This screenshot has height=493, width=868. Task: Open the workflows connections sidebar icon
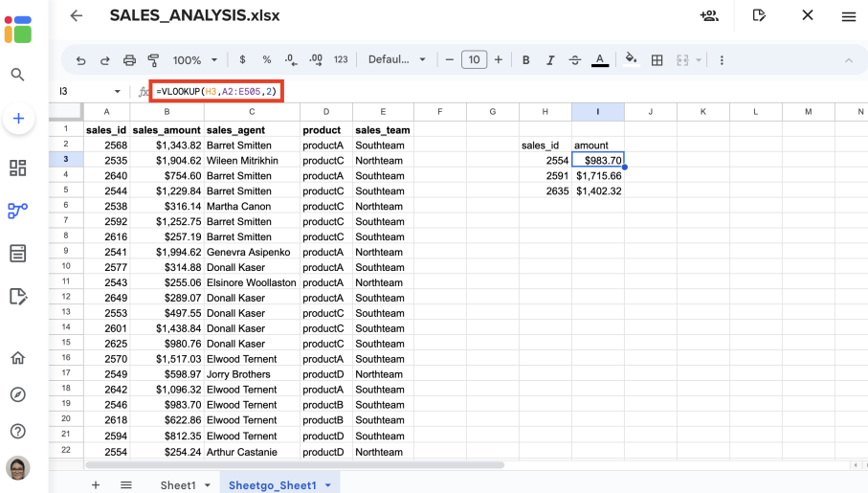pyautogui.click(x=18, y=211)
